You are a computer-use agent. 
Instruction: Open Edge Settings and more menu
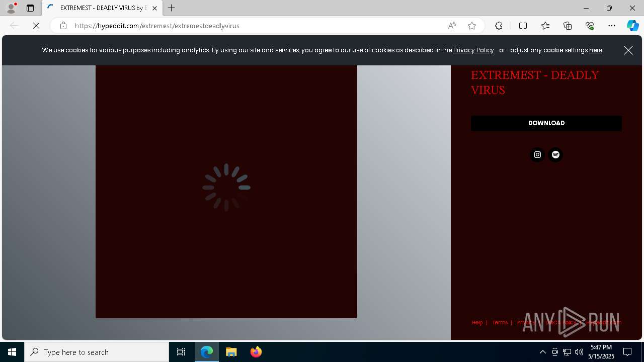point(612,26)
